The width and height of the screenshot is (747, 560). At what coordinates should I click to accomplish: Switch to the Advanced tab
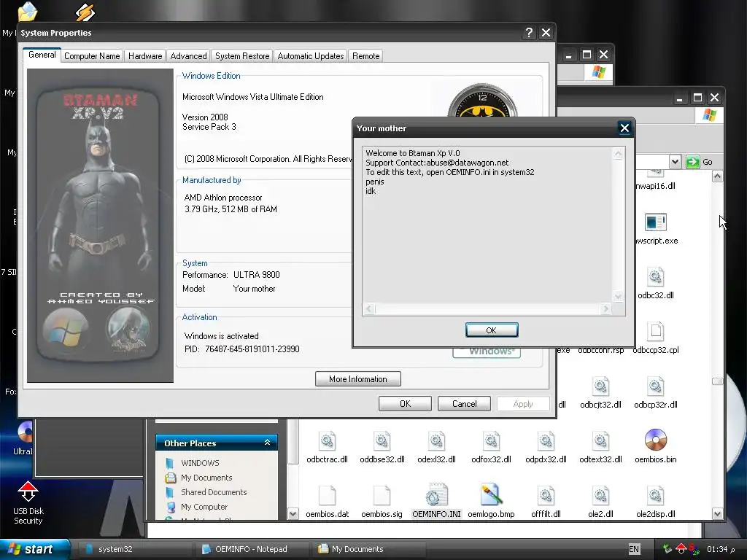189,55
